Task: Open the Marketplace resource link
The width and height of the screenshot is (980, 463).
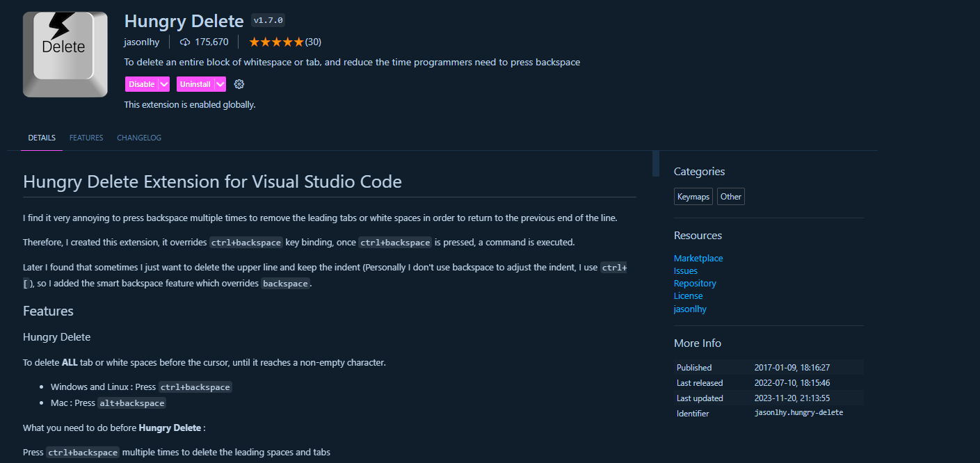Action: (698, 258)
